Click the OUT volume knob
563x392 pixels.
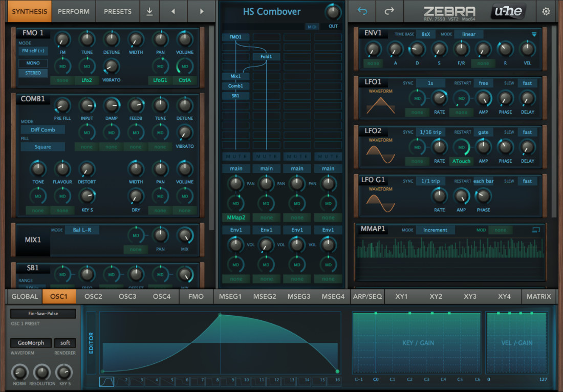[333, 12]
